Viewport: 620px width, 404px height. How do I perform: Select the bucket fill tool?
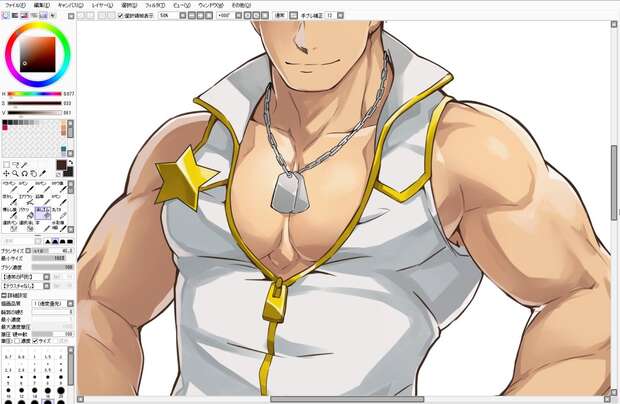coord(26,213)
